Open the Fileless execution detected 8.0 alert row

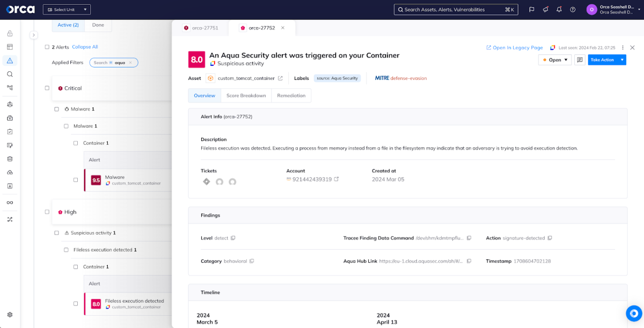click(x=128, y=303)
